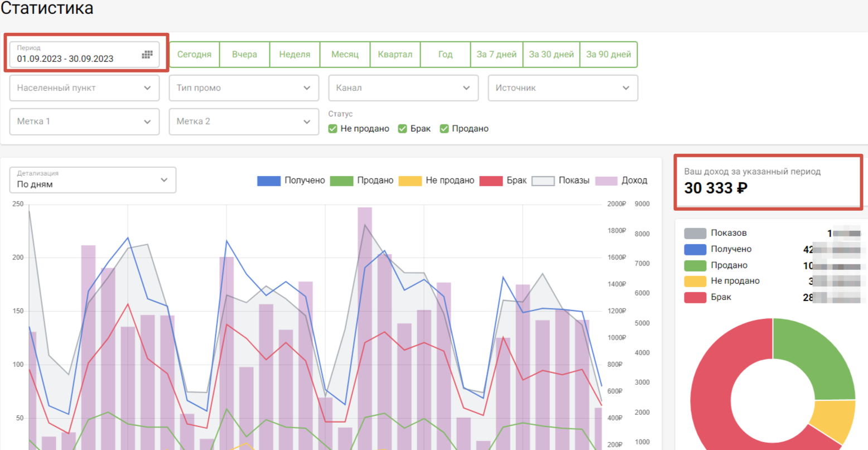Toggle the blue Получено legend swatch
Screen dimensions: 868x450
tap(268, 181)
